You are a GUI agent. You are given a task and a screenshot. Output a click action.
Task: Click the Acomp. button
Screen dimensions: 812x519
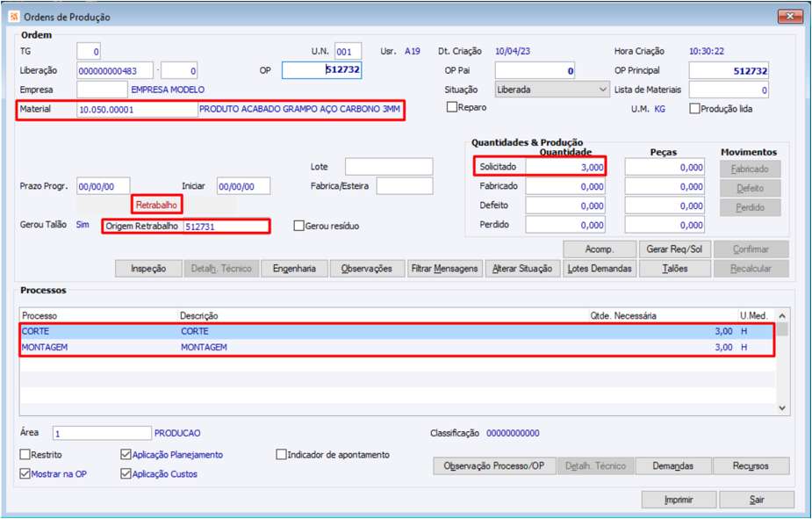[x=600, y=249]
